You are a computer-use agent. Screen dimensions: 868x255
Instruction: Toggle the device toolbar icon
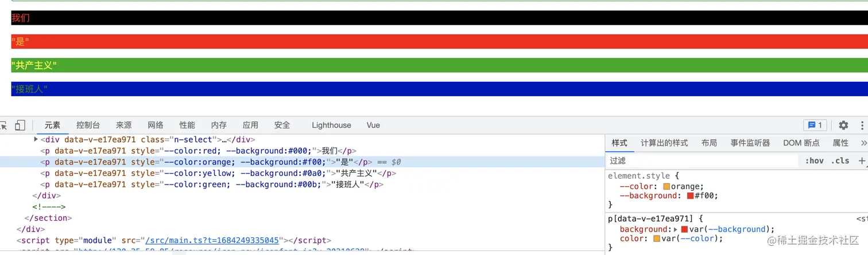coord(20,125)
